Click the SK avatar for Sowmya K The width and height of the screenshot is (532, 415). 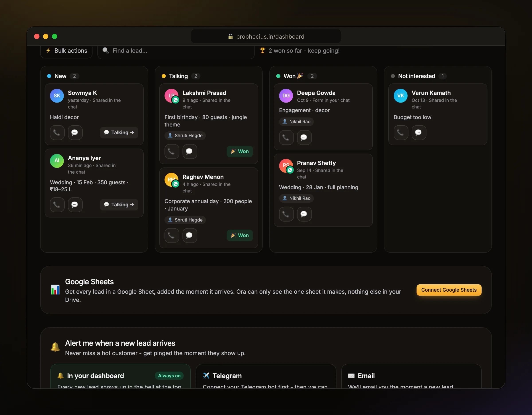(57, 96)
